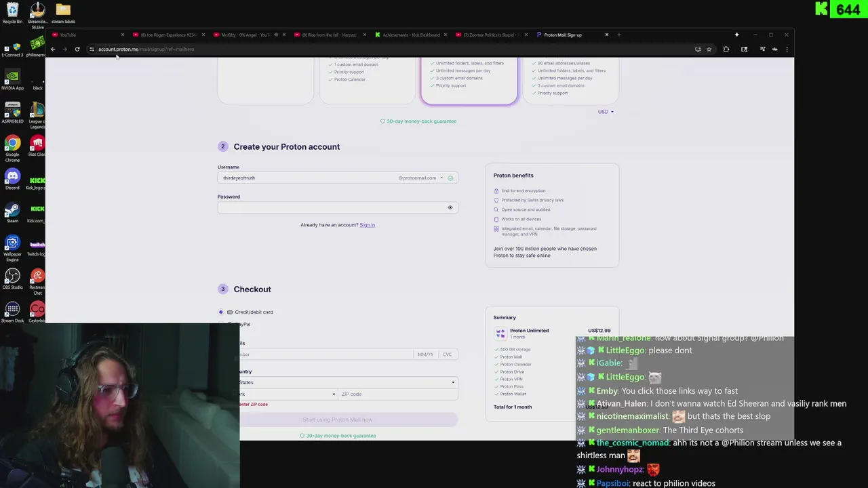Click the Proton Unlimited summary line

[529, 331]
